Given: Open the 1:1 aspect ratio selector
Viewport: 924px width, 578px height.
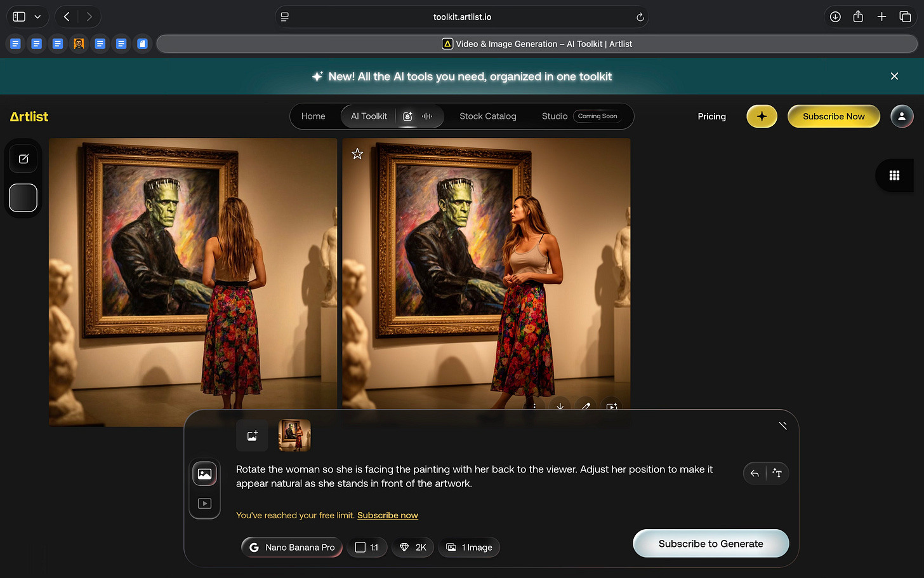Looking at the screenshot, I should pos(367,548).
